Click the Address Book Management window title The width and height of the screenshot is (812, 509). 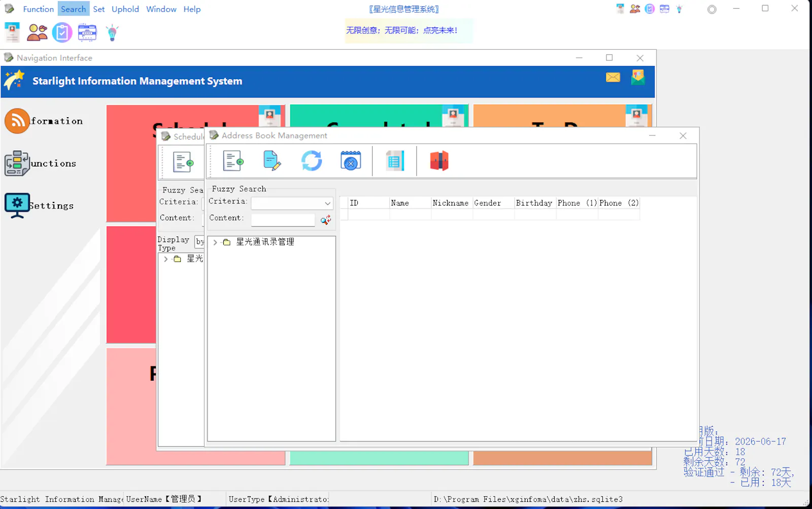(x=274, y=135)
